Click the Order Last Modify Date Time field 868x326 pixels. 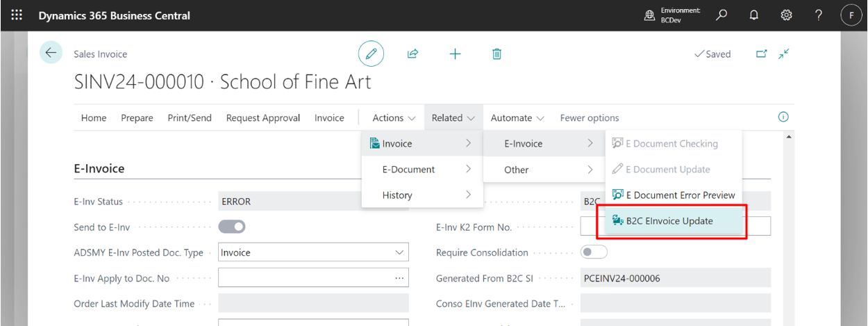coord(313,304)
